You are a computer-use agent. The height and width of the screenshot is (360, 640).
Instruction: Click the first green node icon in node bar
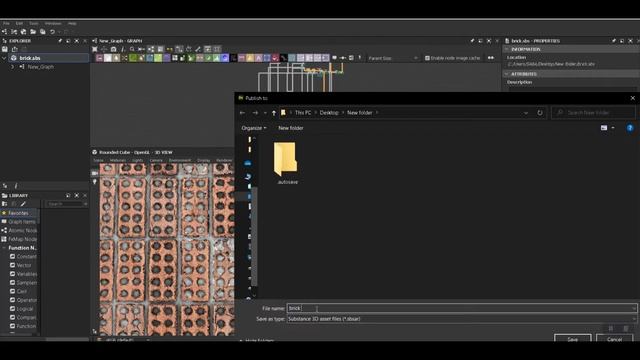point(133,58)
